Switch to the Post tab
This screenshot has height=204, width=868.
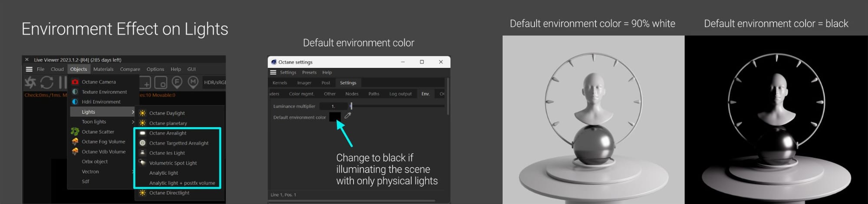(x=326, y=82)
